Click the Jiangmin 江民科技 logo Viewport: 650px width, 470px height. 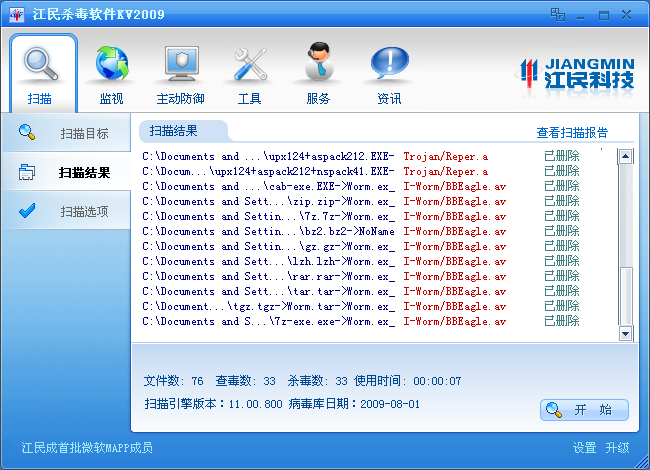577,74
